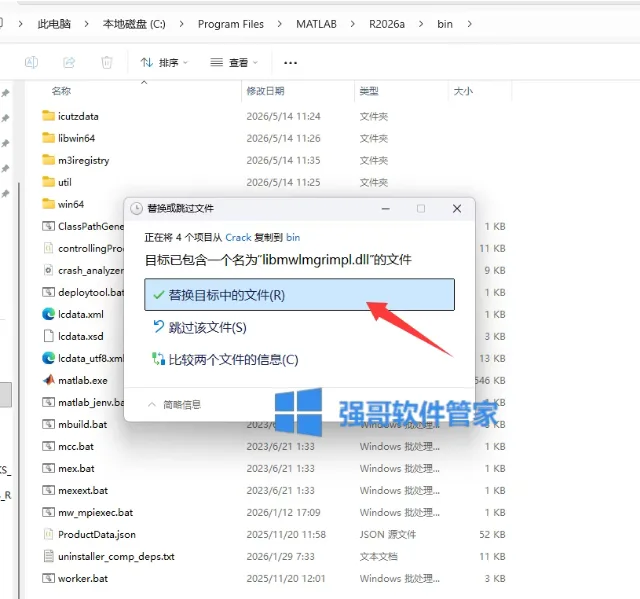This screenshot has height=599, width=640.
Task: Select the mexext.bat file icon
Action: click(48, 490)
